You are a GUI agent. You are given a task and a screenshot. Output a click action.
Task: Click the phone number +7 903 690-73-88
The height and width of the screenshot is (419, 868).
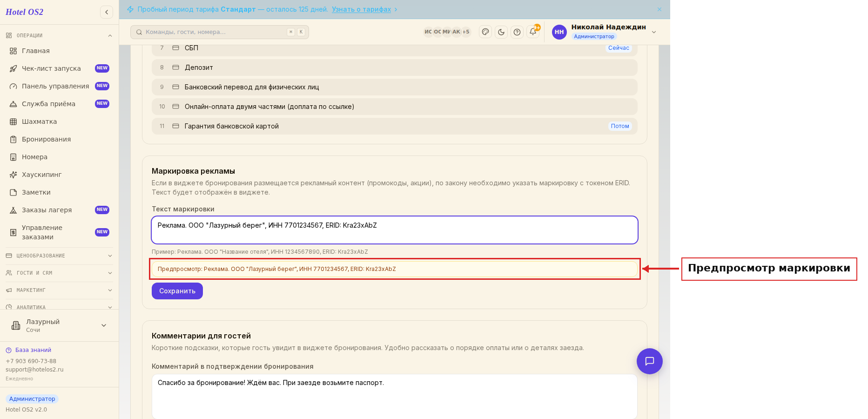pyautogui.click(x=31, y=361)
